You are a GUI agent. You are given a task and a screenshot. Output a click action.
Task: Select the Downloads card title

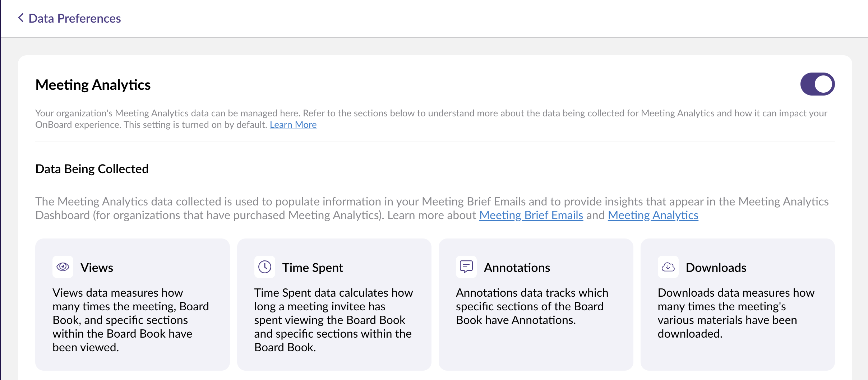[x=716, y=268]
